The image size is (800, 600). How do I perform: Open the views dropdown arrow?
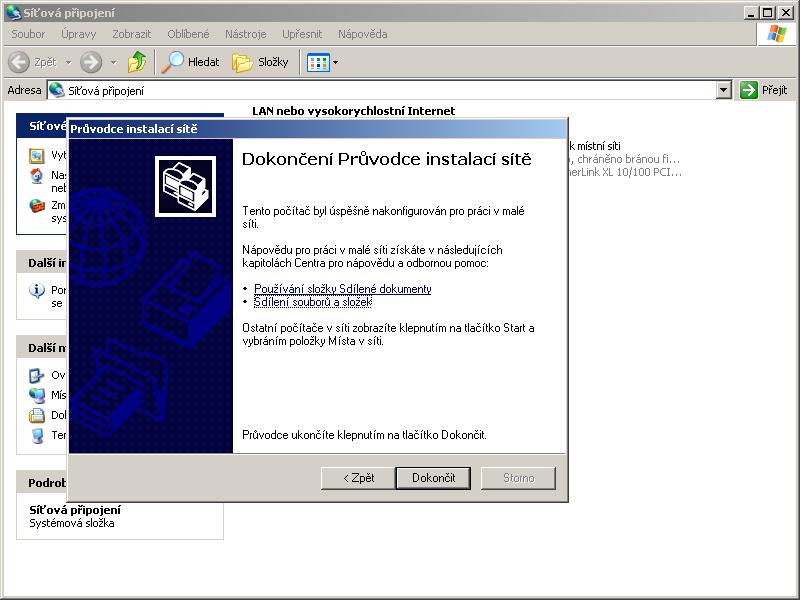335,62
